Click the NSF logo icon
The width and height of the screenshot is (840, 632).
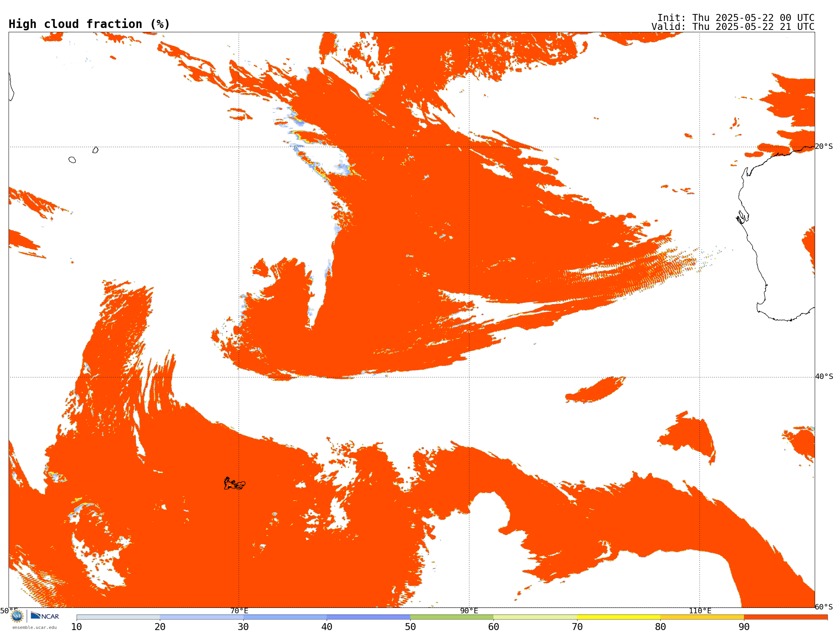[17, 616]
